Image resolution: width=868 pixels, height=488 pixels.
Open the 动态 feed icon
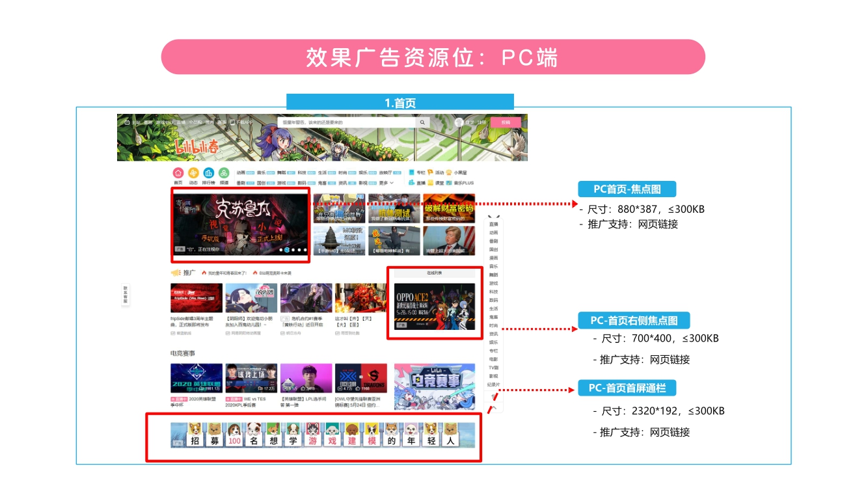[x=193, y=173]
